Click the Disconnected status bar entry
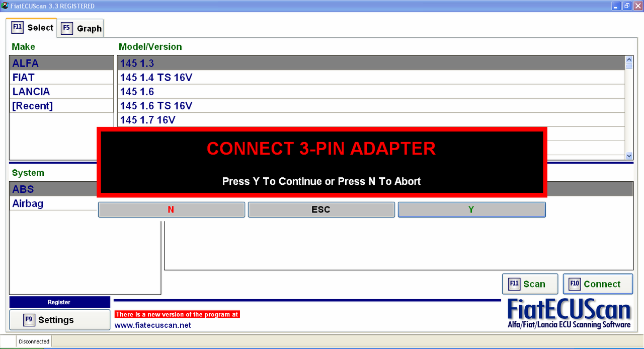 click(34, 341)
